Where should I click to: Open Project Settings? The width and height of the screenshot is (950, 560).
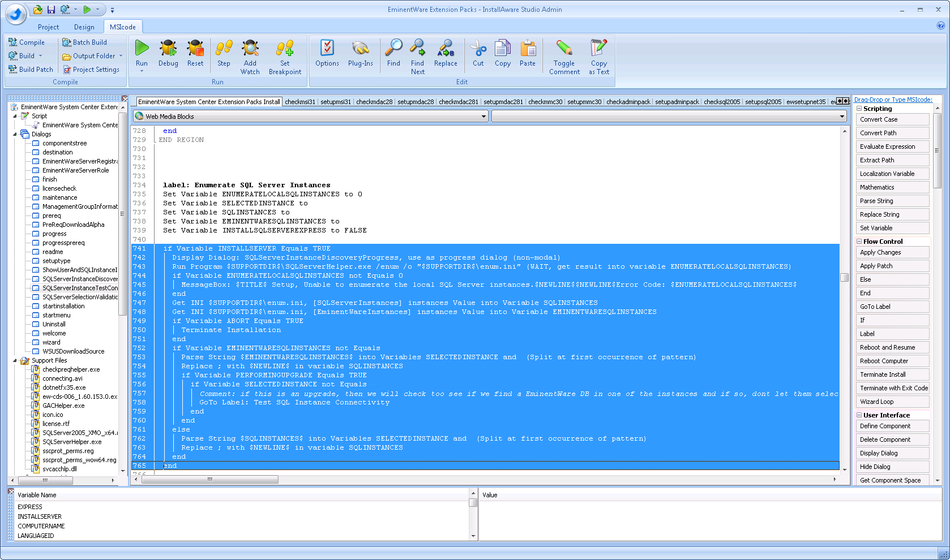click(x=91, y=70)
